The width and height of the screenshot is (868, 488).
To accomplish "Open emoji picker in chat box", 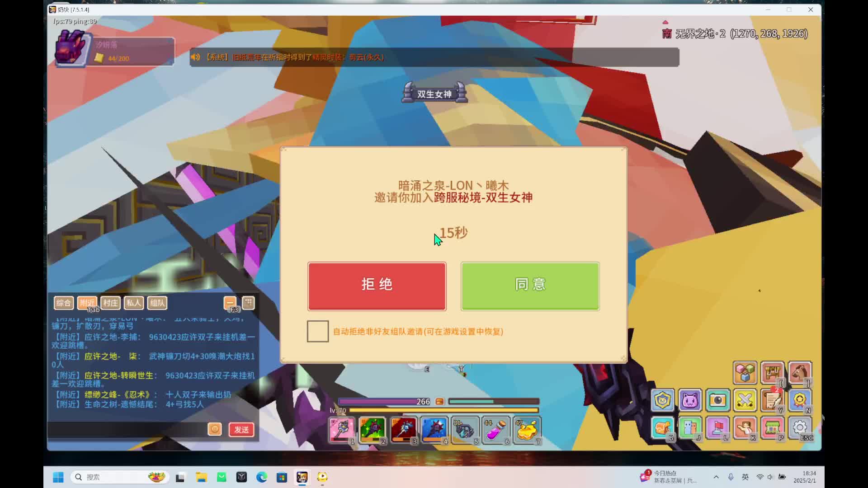I will (x=215, y=429).
